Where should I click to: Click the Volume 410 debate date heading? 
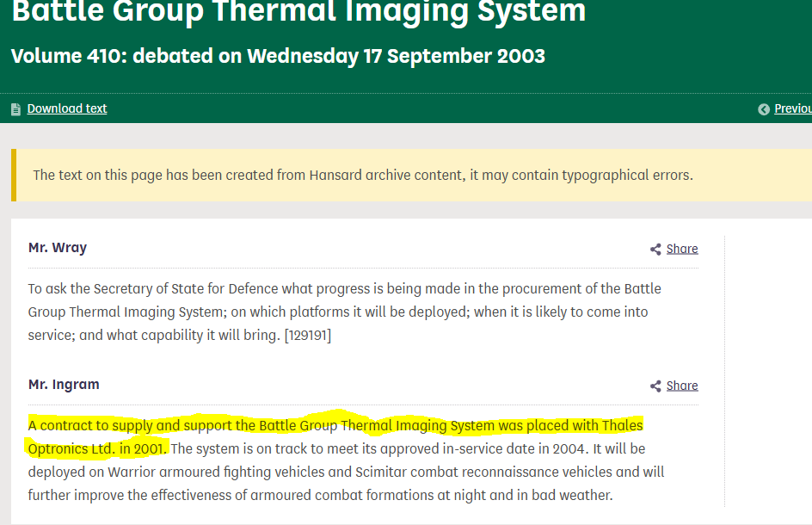278,56
